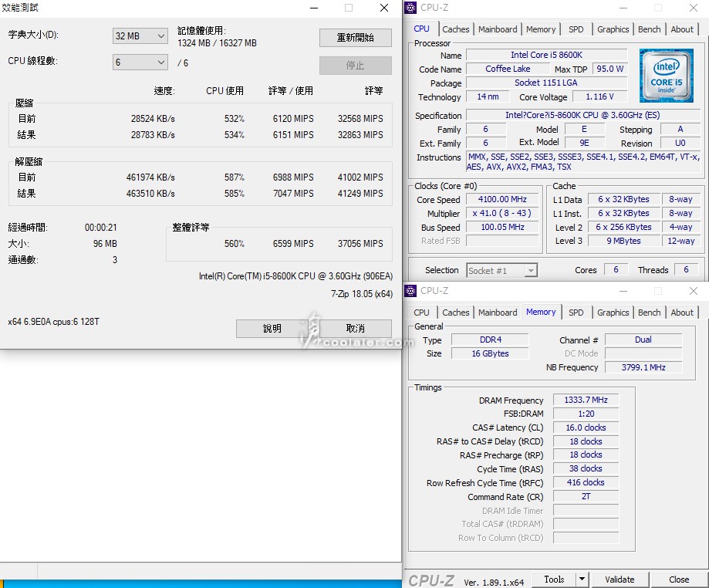Minimize the lower CPU-Z Memory window
Screen dimensions: 709x588
[623, 291]
